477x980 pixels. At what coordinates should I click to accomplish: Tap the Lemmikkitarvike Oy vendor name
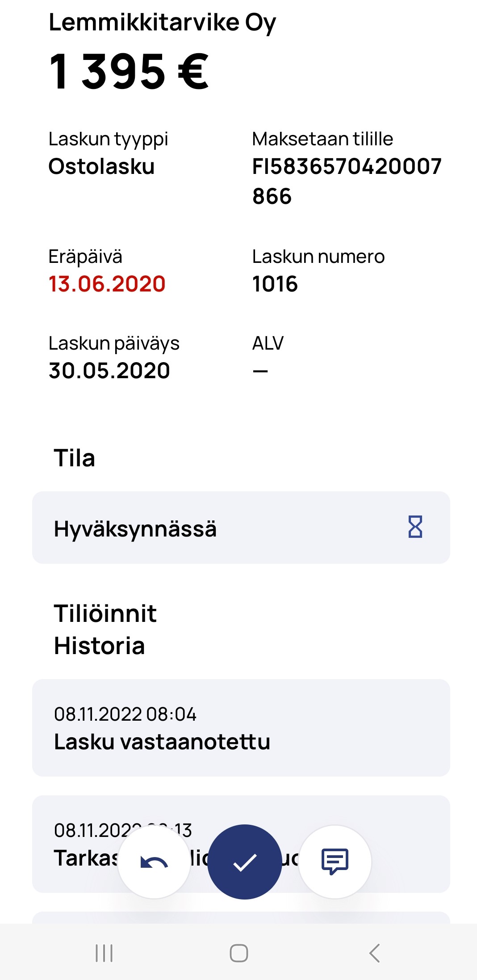163,23
